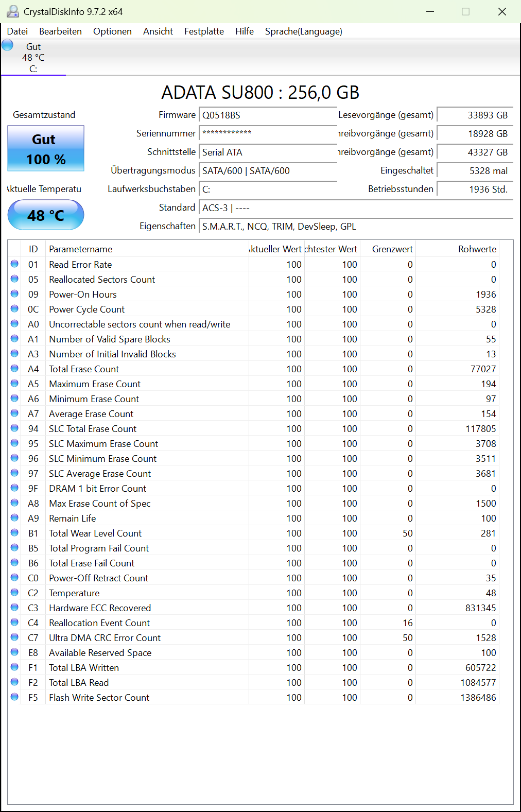
Task: Open the Optionen menu
Action: [x=112, y=31]
